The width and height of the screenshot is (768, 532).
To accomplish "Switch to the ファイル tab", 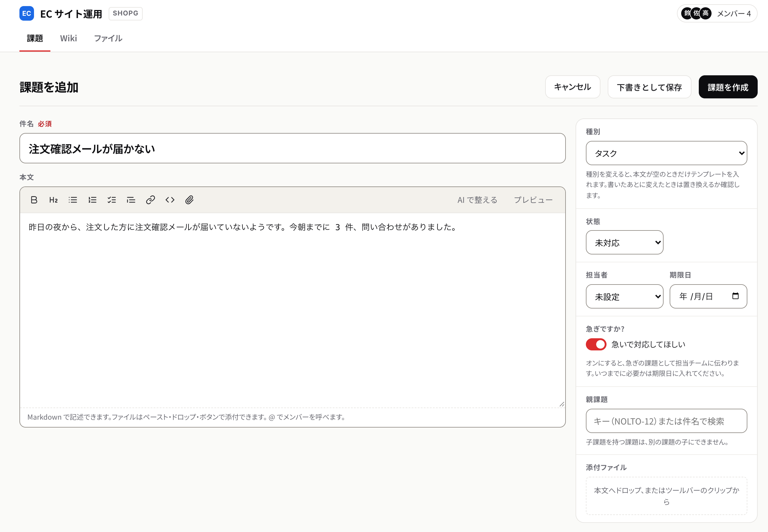I will 108,38.
